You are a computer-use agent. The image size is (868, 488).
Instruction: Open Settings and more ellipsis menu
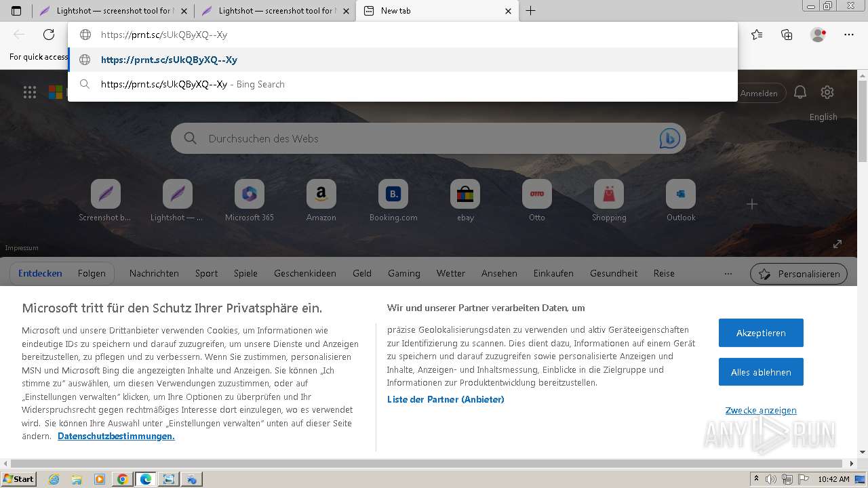pos(849,35)
